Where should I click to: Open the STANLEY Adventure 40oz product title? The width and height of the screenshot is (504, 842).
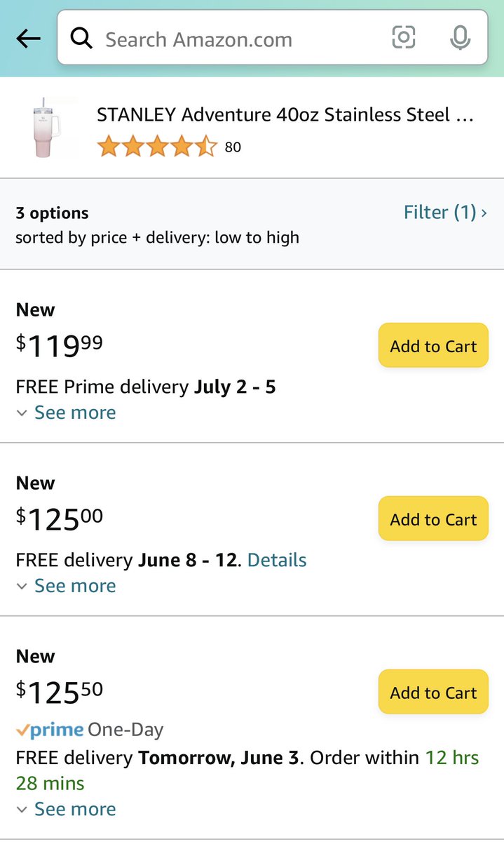click(x=286, y=114)
